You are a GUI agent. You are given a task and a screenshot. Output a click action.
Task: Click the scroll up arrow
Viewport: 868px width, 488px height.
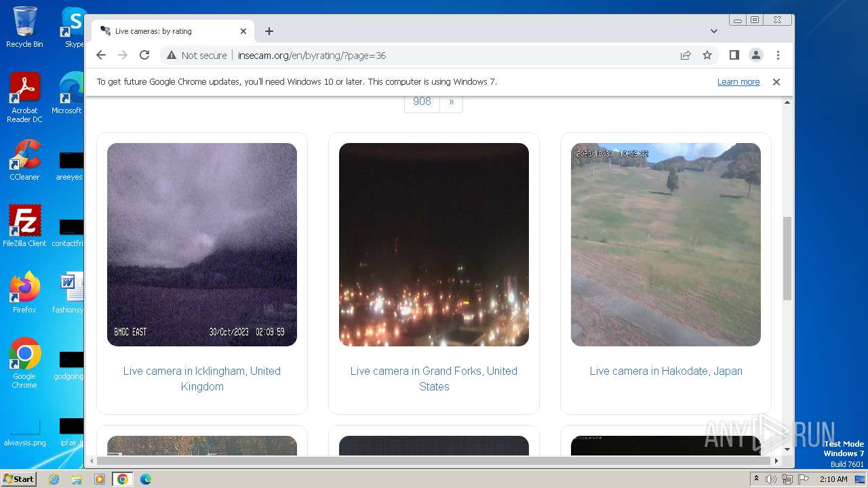(x=787, y=102)
